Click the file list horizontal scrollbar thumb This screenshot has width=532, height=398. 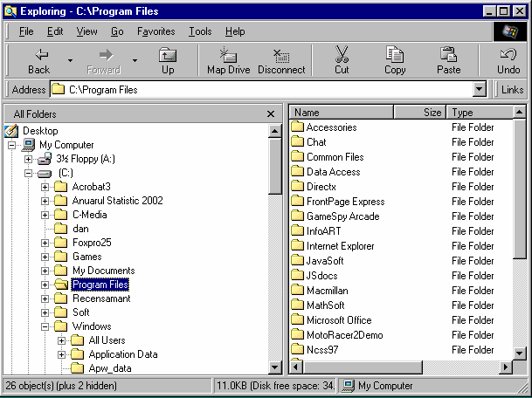click(x=363, y=367)
